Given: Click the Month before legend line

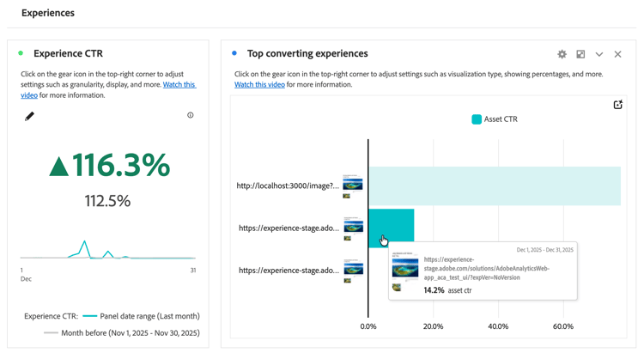Looking at the screenshot, I should [x=51, y=333].
